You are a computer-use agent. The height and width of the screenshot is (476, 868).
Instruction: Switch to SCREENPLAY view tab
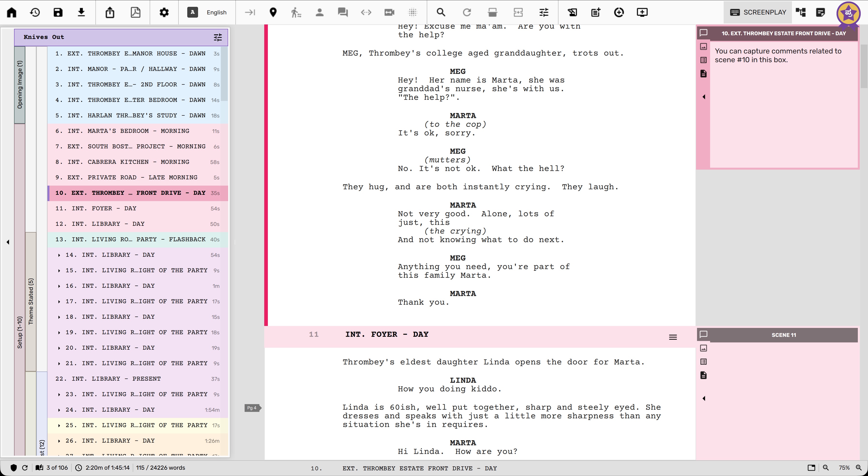[758, 12]
